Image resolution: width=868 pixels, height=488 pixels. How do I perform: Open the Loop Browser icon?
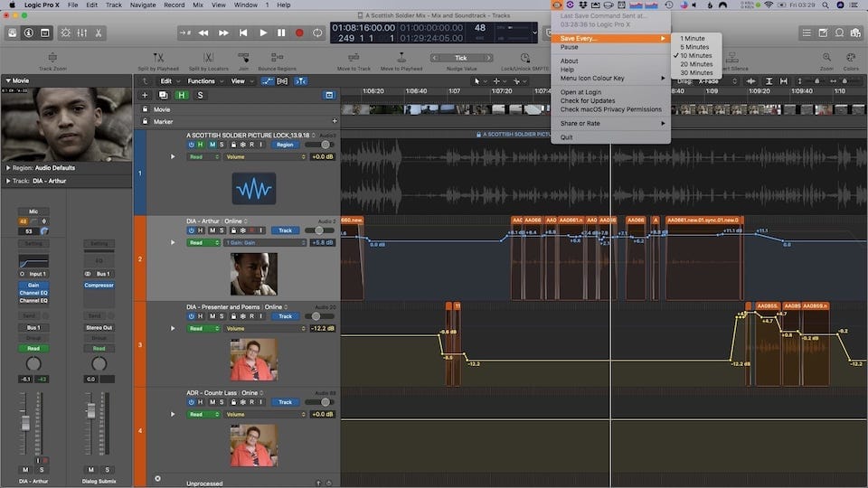click(840, 33)
